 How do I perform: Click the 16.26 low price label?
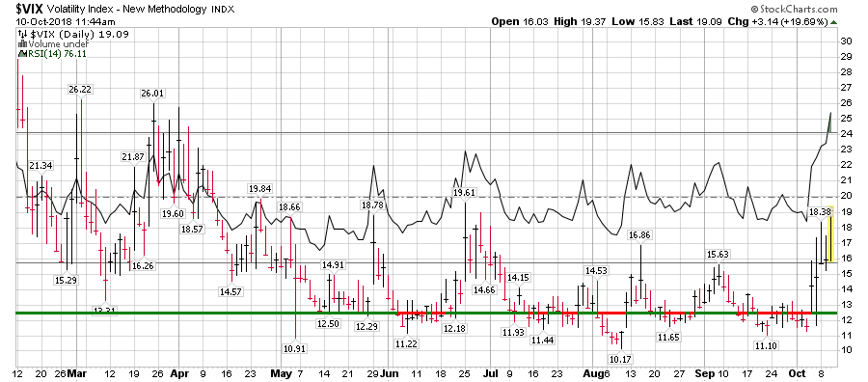pyautogui.click(x=143, y=265)
